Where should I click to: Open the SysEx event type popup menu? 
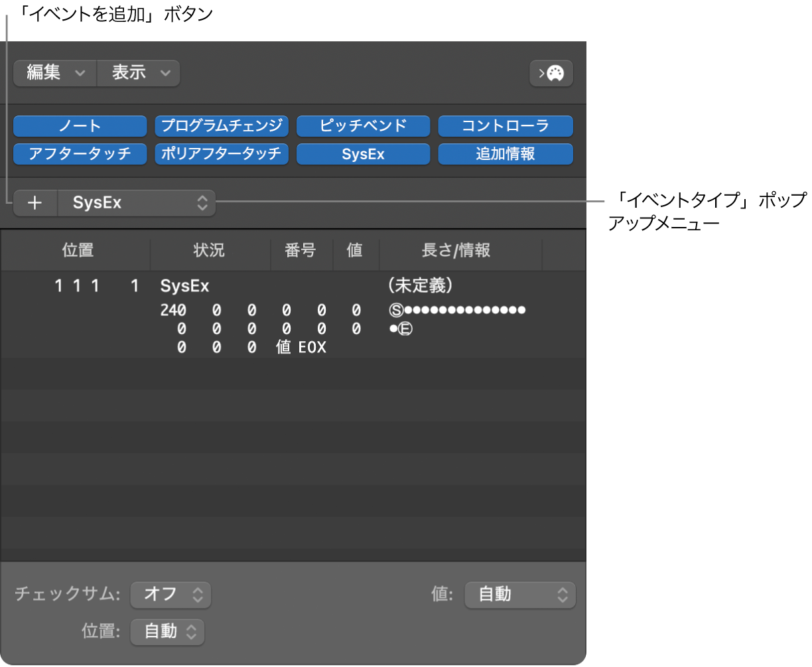136,202
